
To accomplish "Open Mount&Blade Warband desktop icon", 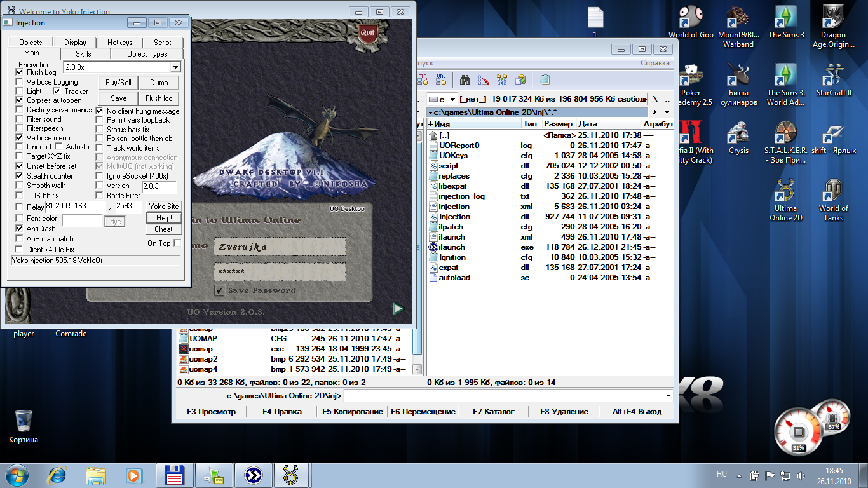I will [x=738, y=27].
